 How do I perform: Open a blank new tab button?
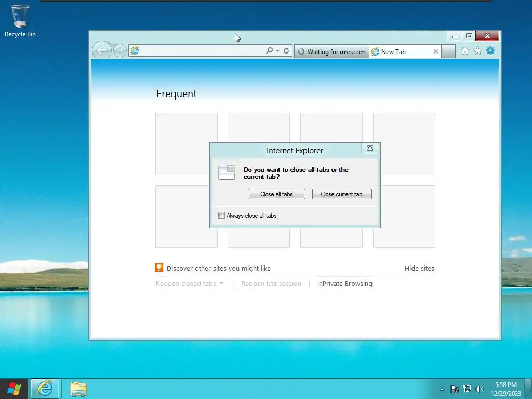[x=448, y=51]
